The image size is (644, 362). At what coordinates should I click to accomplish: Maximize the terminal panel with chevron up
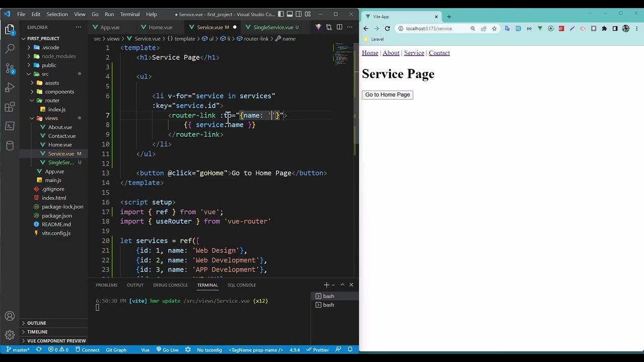click(x=342, y=285)
